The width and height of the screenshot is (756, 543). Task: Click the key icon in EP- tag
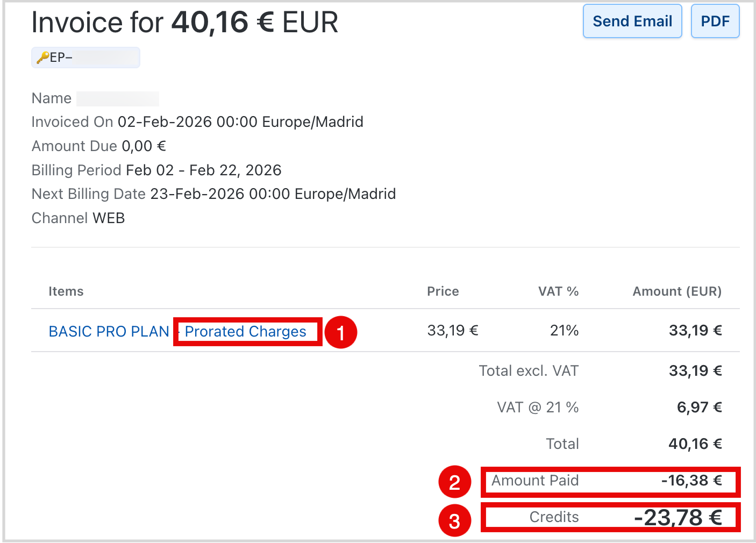pyautogui.click(x=42, y=58)
